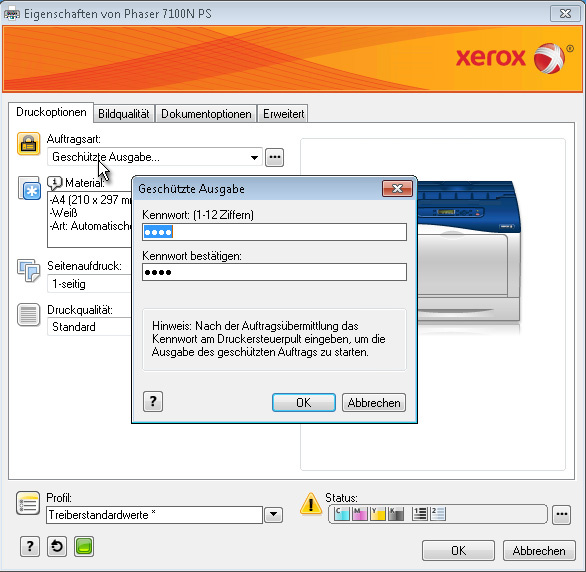Open help in Geschützte Ausgabe dialog
This screenshot has height=572, width=586.
[153, 402]
